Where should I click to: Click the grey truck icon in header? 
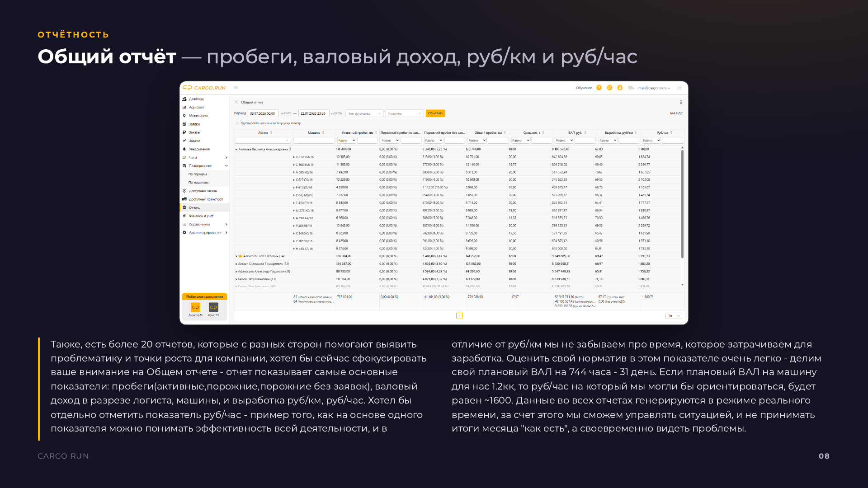coord(631,88)
